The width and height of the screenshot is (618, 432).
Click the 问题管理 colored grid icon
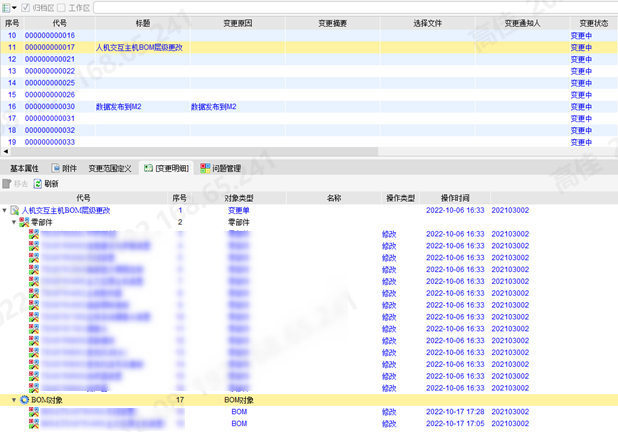(x=205, y=169)
